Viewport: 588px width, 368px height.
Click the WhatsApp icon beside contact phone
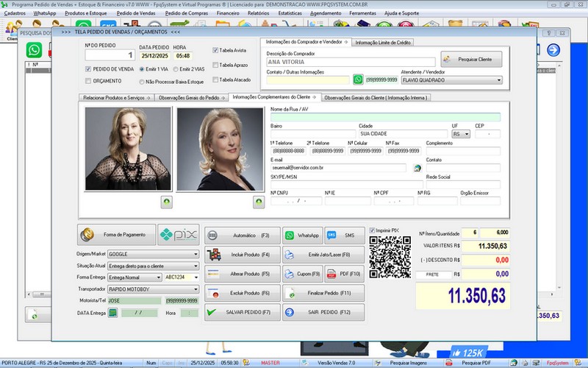358,79
